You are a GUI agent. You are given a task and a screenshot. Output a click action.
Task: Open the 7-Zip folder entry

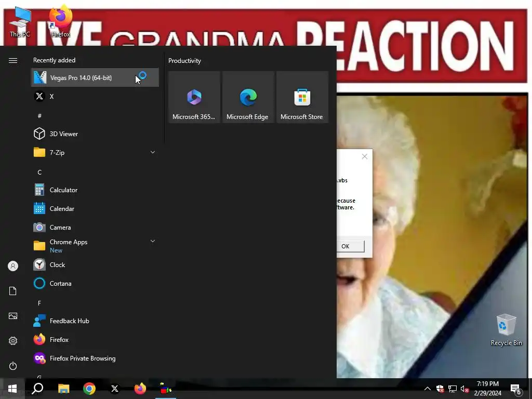(95, 152)
